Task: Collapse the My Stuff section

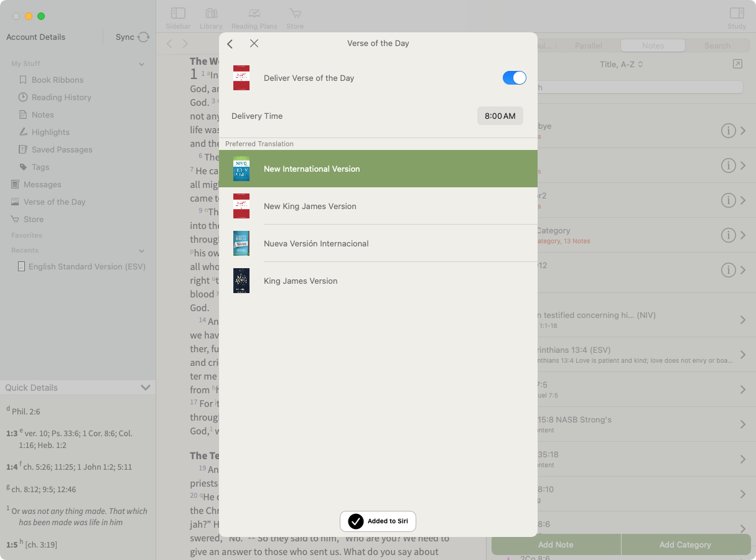Action: point(142,64)
